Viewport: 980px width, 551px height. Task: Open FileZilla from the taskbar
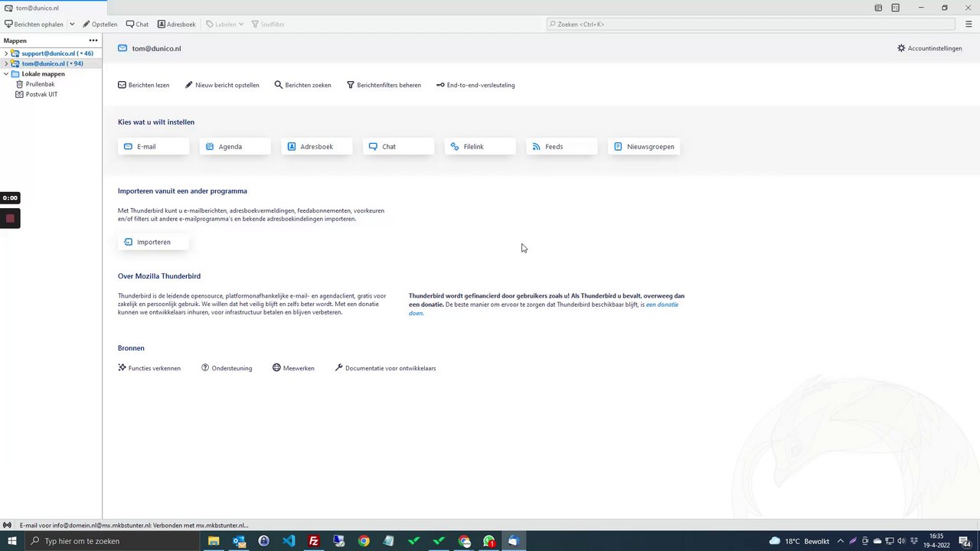[314, 541]
